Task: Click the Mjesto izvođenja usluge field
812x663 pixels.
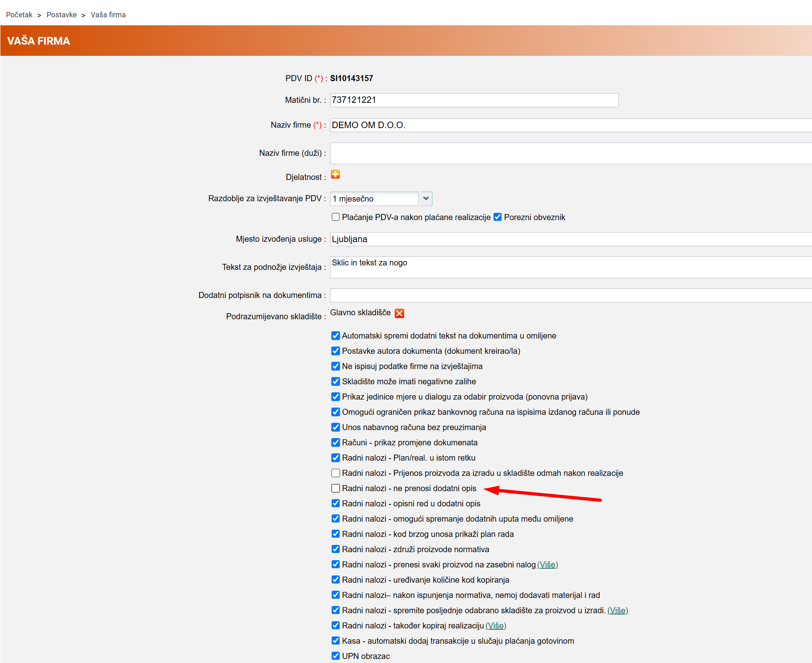Action: (570, 239)
